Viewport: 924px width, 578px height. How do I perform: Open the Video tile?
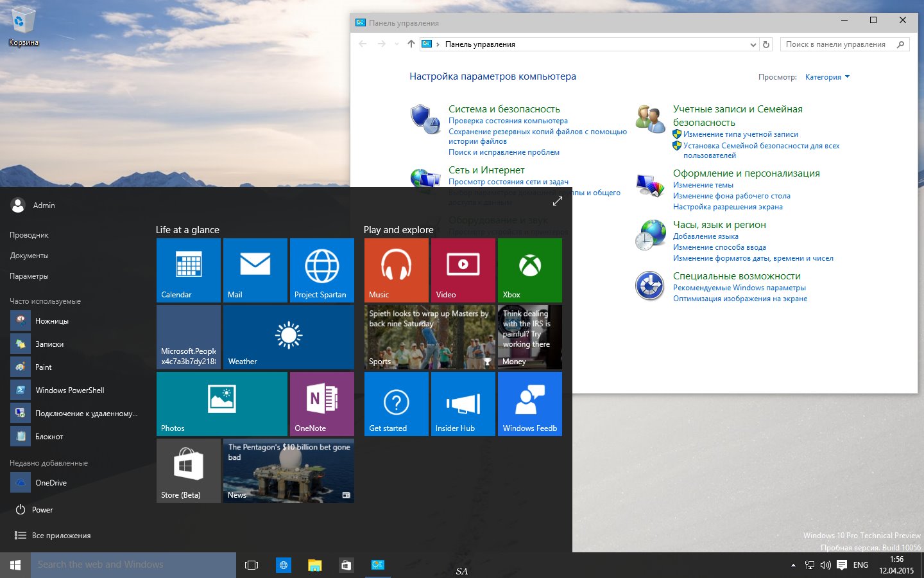click(x=463, y=270)
